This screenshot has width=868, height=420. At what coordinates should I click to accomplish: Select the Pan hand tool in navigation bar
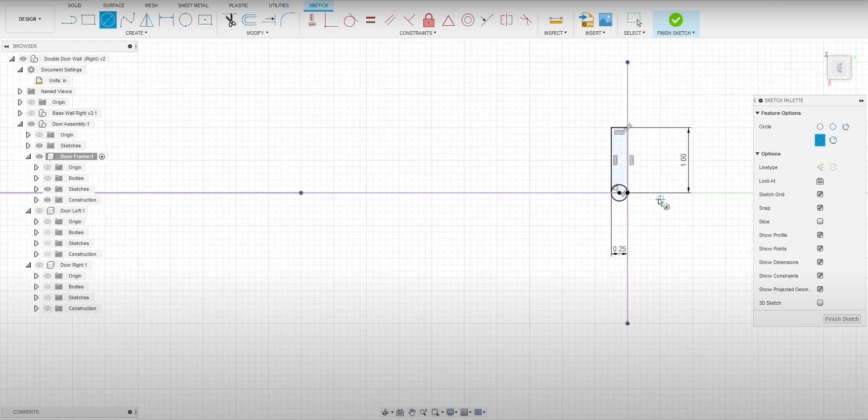412,412
